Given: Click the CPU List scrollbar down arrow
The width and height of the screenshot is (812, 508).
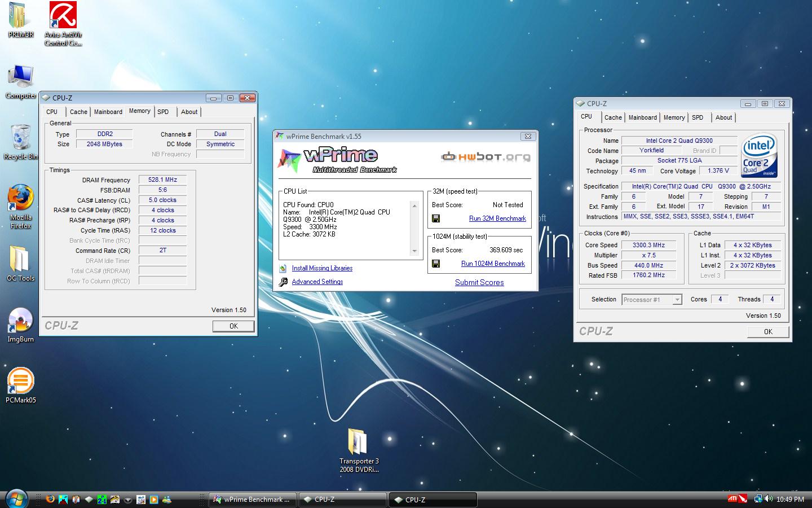Looking at the screenshot, I should click(414, 251).
